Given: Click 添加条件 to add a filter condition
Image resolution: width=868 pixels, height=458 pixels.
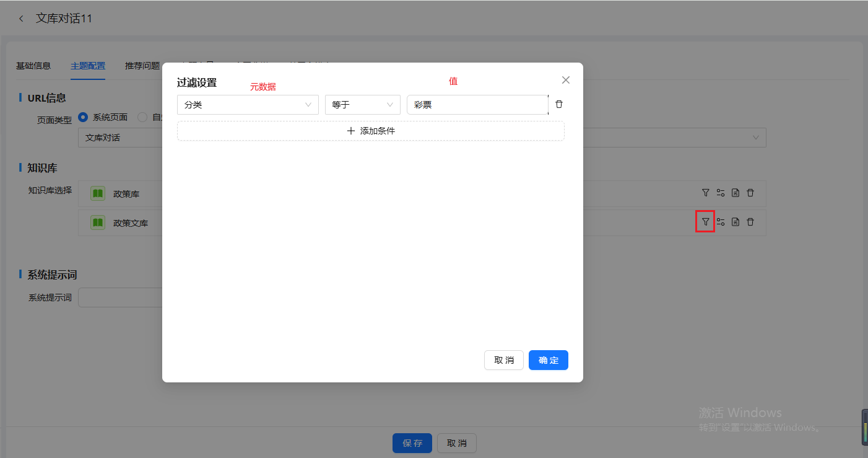Looking at the screenshot, I should pos(370,131).
